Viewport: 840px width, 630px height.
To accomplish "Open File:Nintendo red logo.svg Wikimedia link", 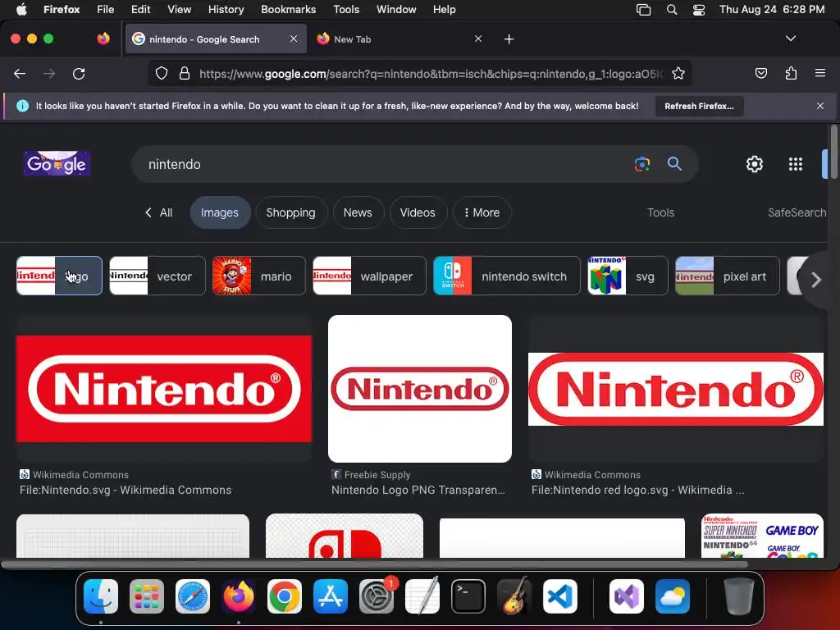I will pos(637,491).
